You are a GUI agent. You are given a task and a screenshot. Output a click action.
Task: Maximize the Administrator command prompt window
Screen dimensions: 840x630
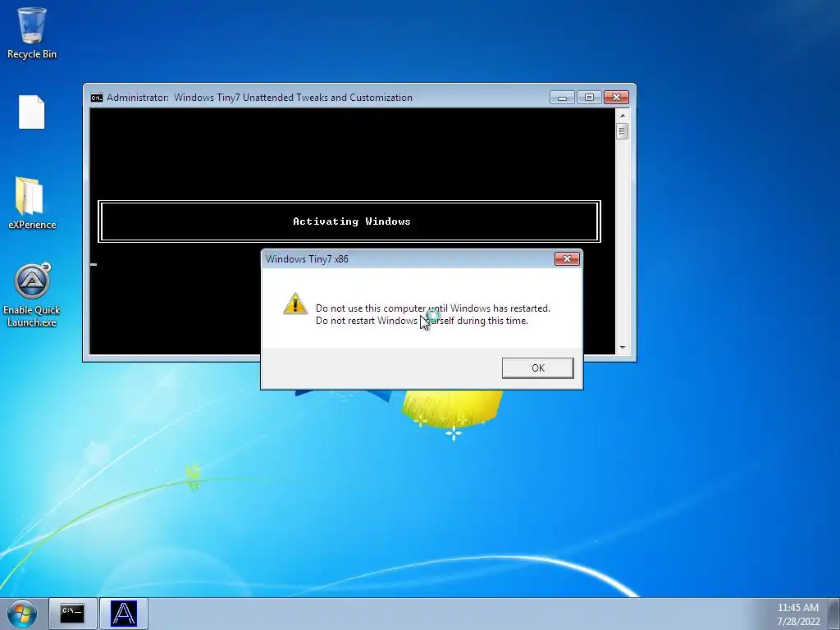(589, 98)
